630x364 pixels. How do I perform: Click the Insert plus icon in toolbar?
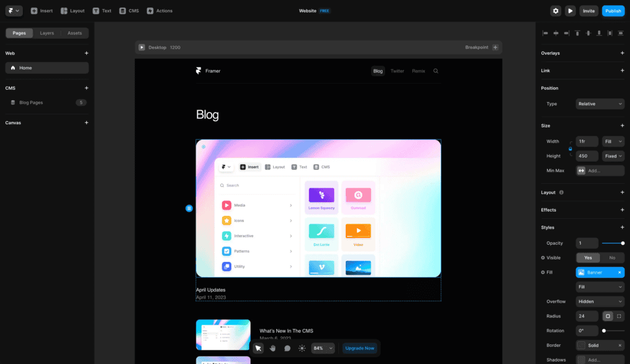[x=34, y=11]
